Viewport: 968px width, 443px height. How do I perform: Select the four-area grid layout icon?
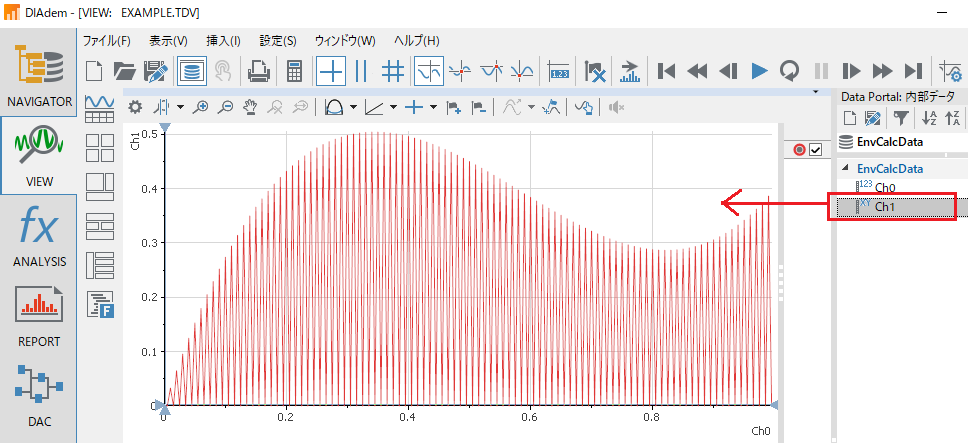click(99, 148)
